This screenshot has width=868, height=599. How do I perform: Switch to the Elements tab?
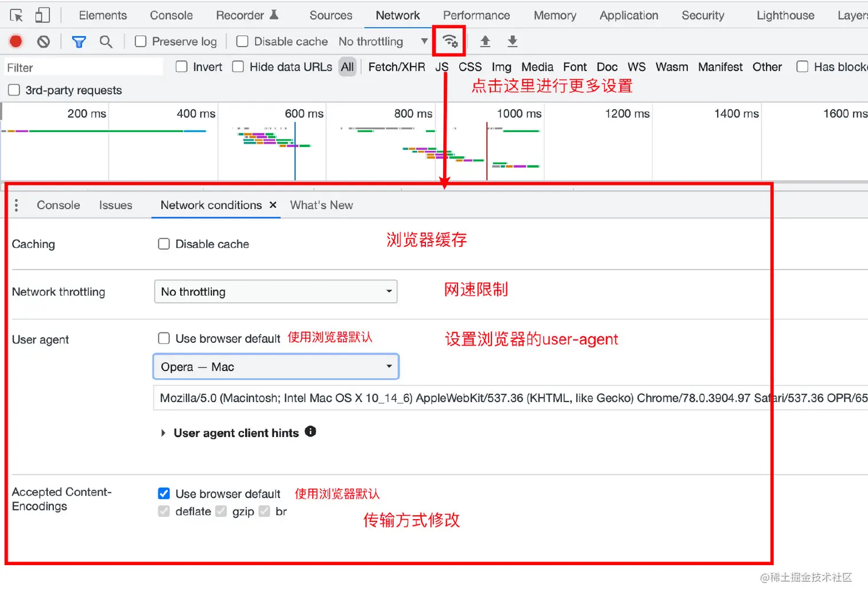coord(103,16)
